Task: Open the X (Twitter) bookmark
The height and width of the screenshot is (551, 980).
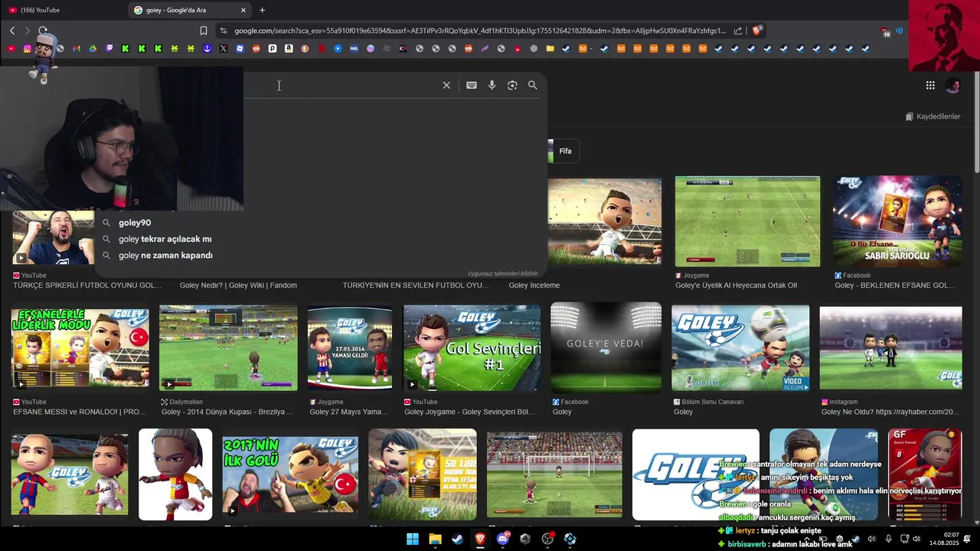Action: point(224,48)
